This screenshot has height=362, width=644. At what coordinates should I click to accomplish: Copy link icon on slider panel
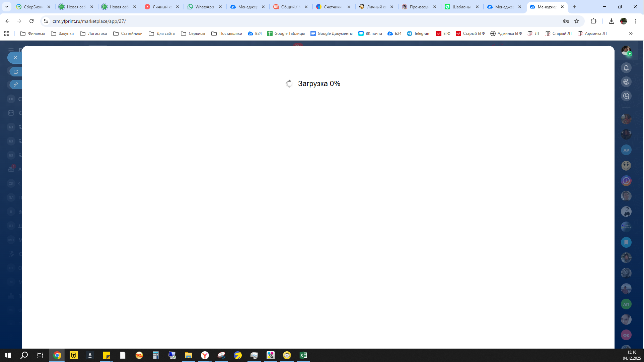(16, 84)
